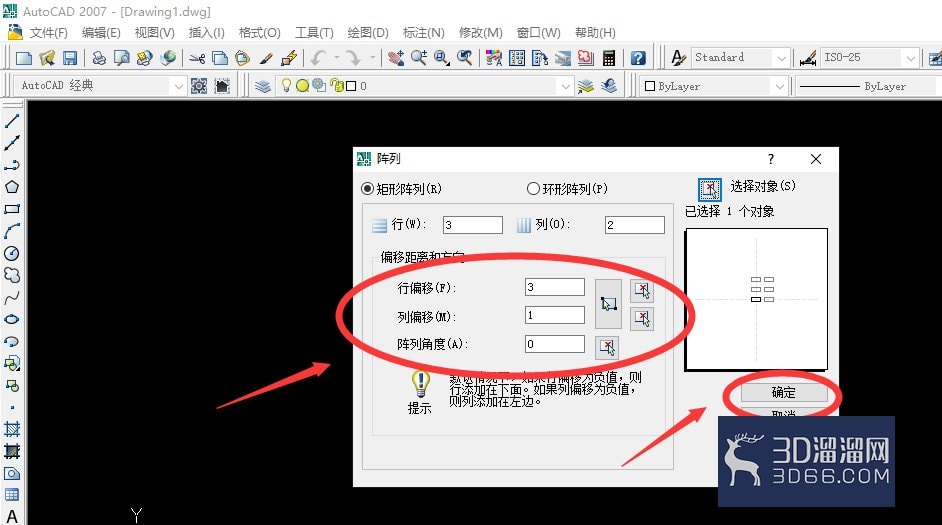Open the QuickCalc calculator icon

pos(609,58)
